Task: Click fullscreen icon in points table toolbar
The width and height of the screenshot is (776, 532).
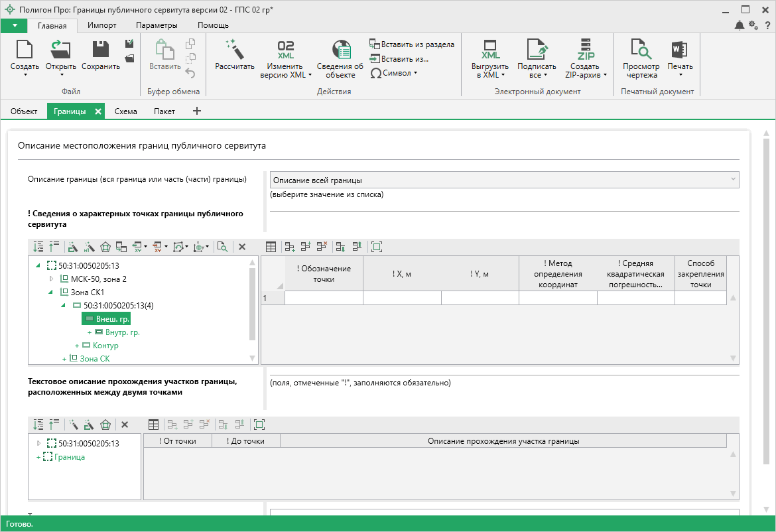Action: coord(377,247)
